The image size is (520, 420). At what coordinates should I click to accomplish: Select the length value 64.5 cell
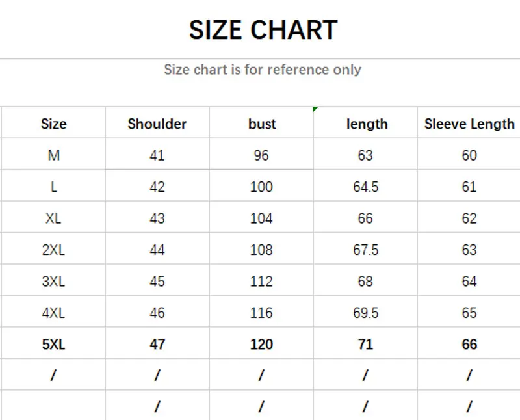point(365,187)
